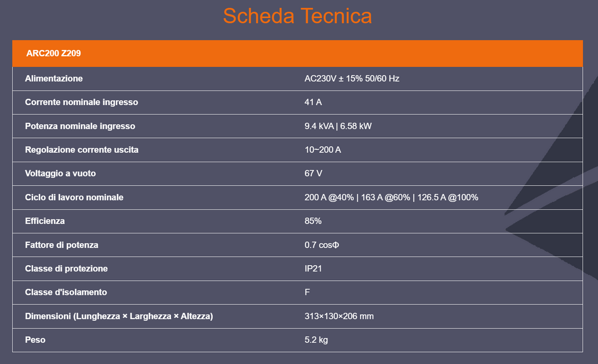
Task: Select the 9.4 kVA | 6.58 kW value
Action: click(x=338, y=126)
